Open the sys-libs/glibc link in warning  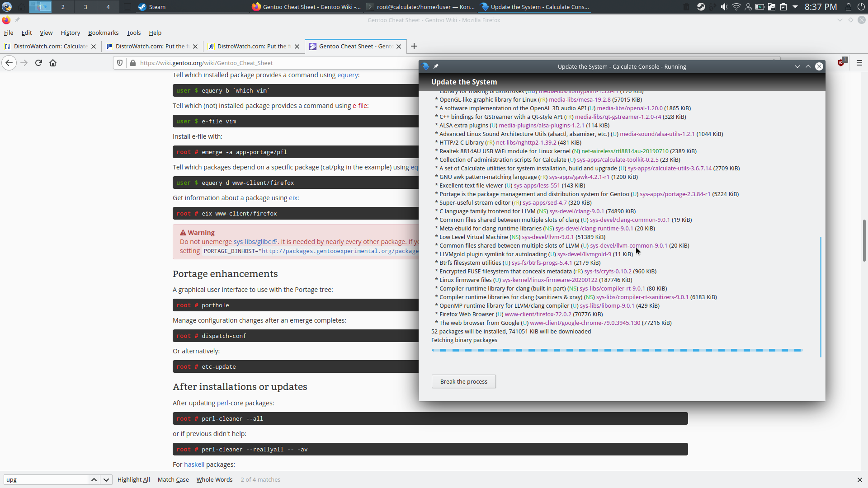255,242
